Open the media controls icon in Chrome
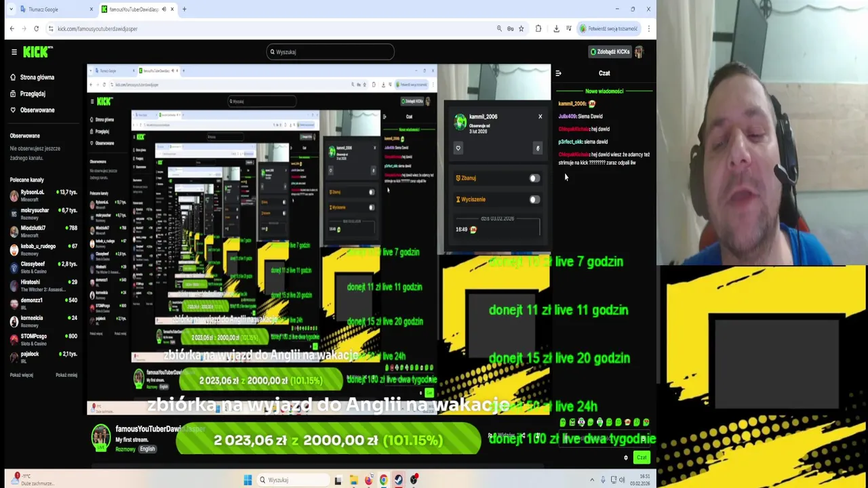This screenshot has height=488, width=868. pos(568,28)
